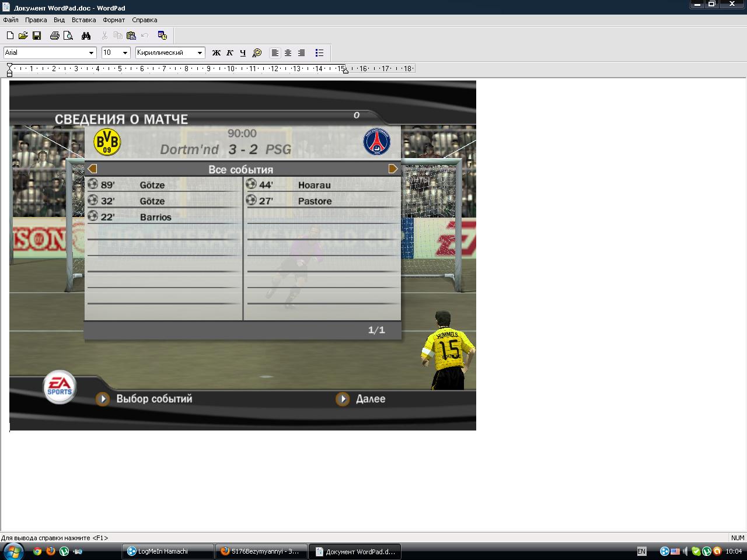Restore the WordPad window size
This screenshot has height=560, width=747.
pos(712,4)
